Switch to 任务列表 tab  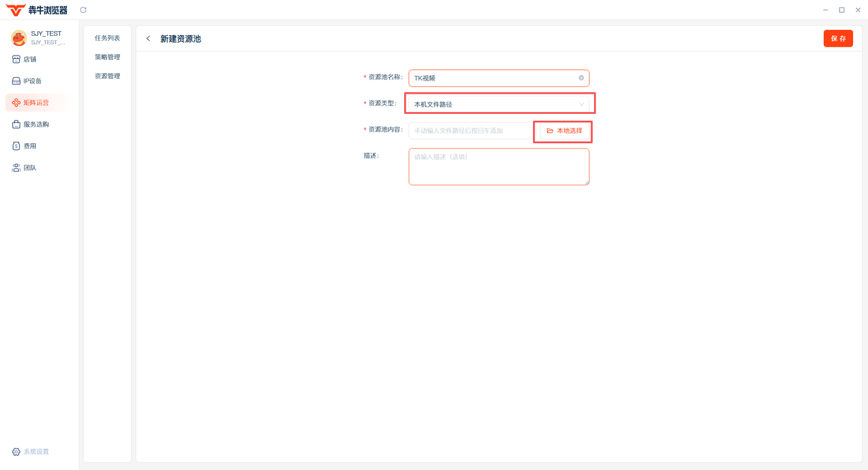point(107,38)
